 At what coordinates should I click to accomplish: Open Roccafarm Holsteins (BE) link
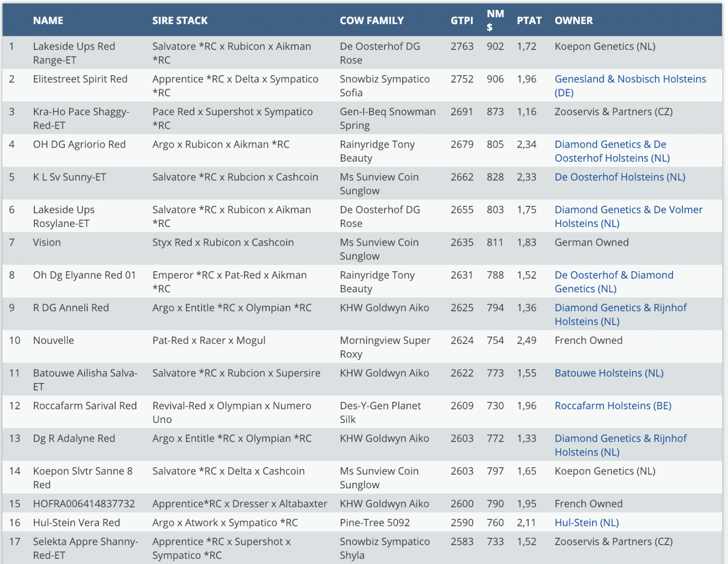[x=612, y=406]
